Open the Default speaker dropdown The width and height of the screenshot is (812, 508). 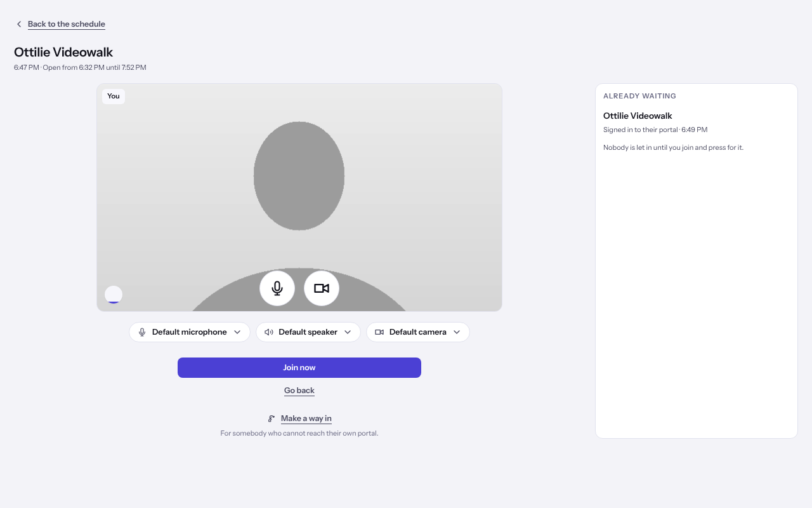pos(308,332)
